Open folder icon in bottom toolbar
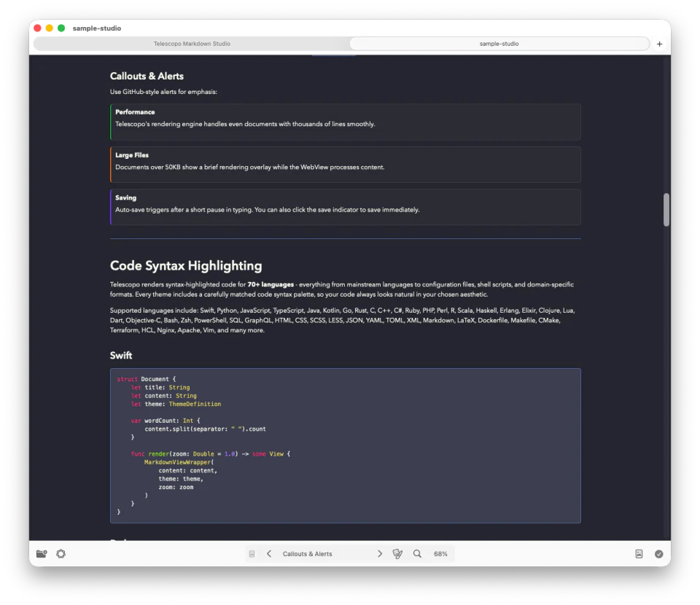The height and width of the screenshot is (605, 700). point(42,554)
